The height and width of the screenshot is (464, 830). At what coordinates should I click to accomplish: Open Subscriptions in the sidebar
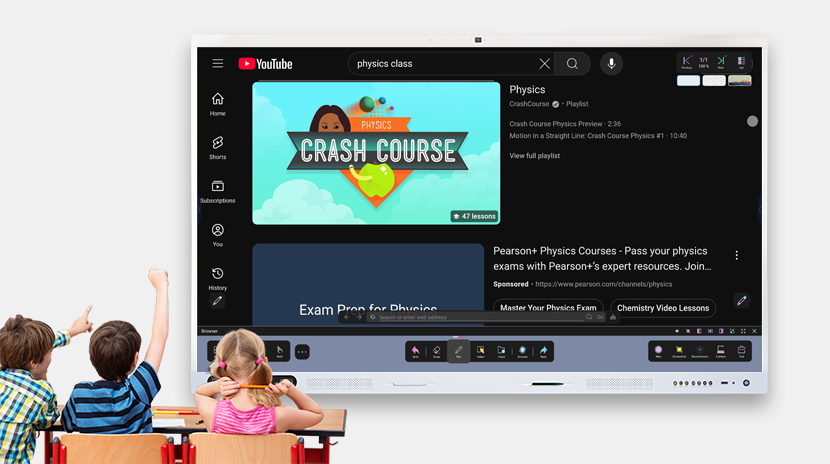218,192
